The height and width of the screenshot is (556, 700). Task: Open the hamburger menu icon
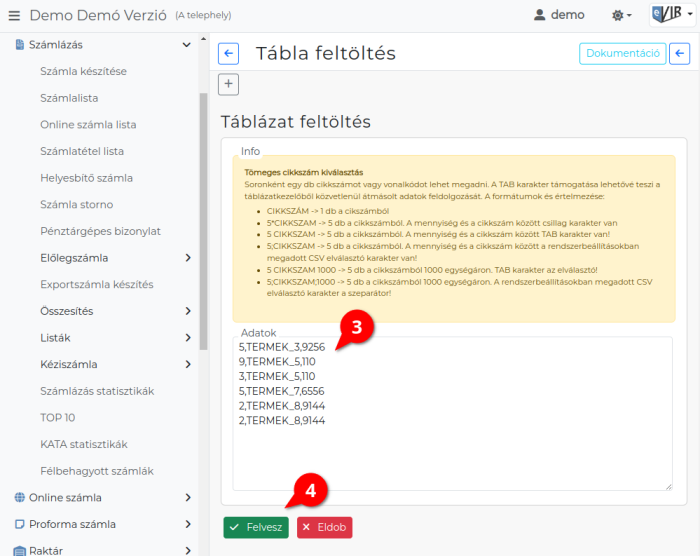click(14, 16)
